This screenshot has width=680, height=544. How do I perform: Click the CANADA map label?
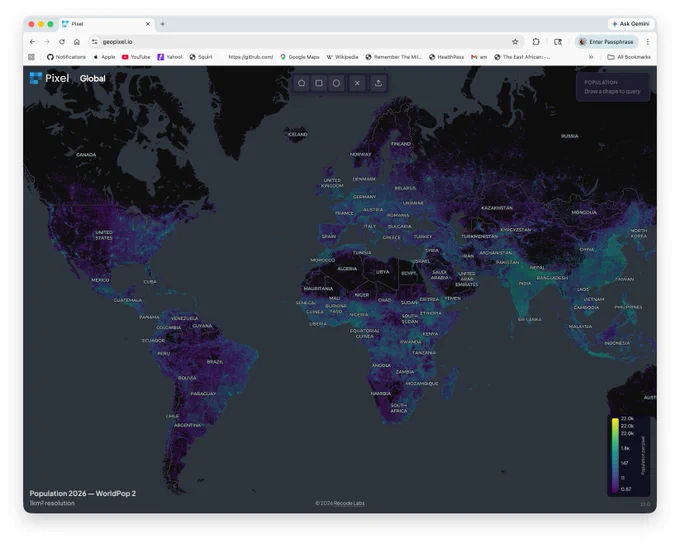(86, 154)
